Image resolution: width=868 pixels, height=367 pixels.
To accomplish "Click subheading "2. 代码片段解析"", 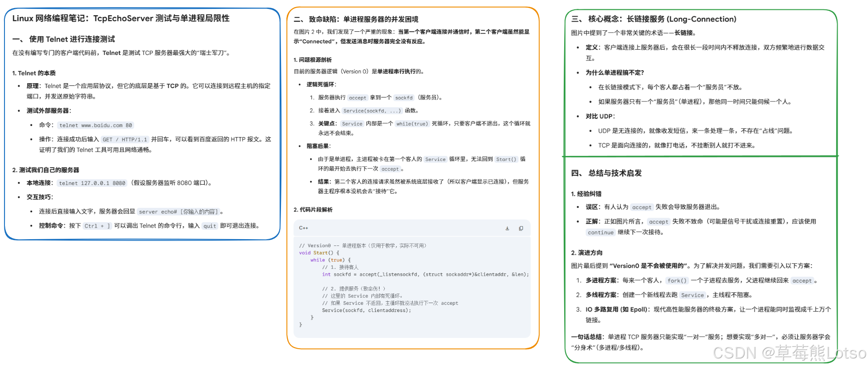I will coord(313,210).
